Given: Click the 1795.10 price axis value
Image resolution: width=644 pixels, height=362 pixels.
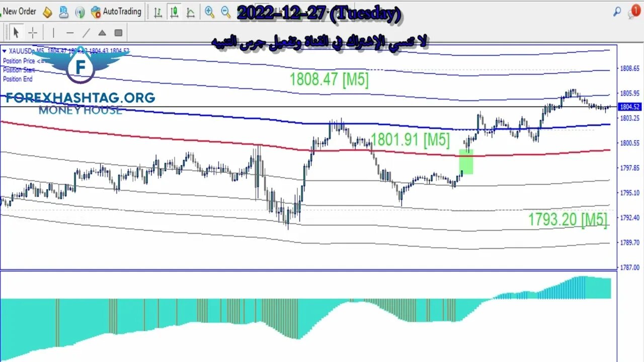Looking at the screenshot, I should (x=630, y=193).
